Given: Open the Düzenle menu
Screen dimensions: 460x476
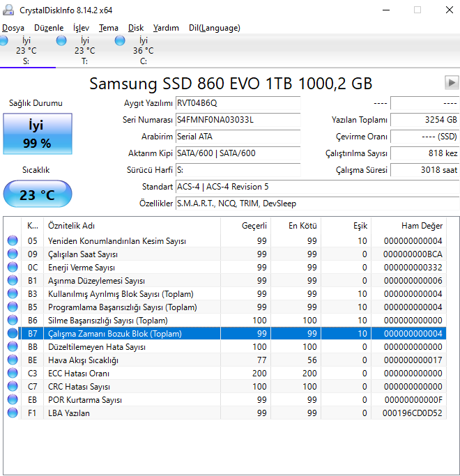Looking at the screenshot, I should 49,28.
